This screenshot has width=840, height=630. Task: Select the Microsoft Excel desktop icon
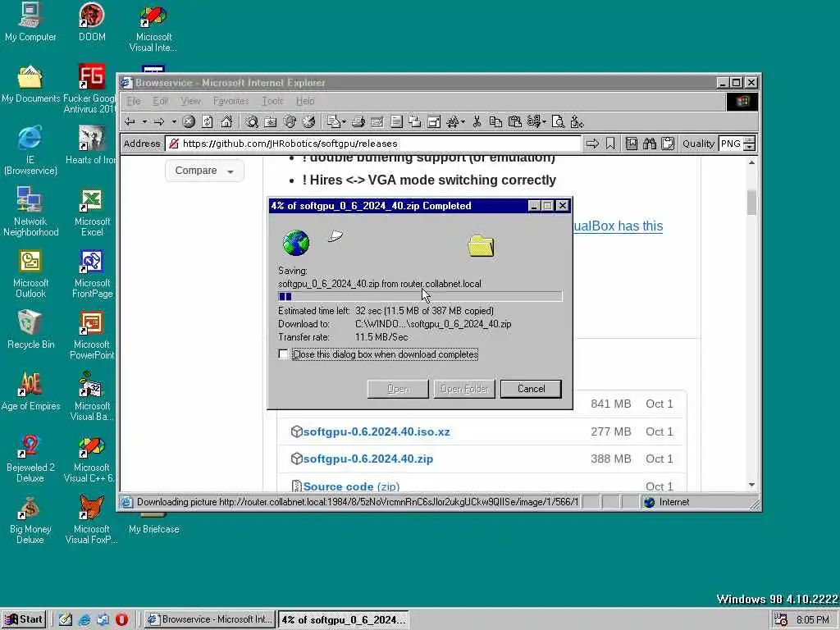point(92,212)
